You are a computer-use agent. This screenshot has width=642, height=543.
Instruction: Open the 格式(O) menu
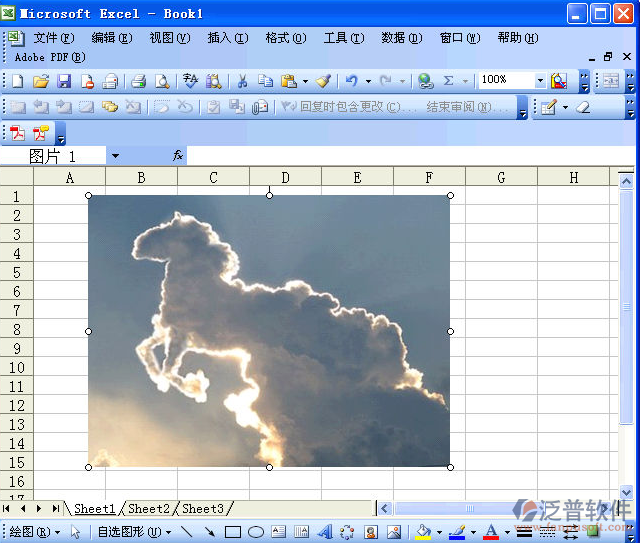click(286, 38)
